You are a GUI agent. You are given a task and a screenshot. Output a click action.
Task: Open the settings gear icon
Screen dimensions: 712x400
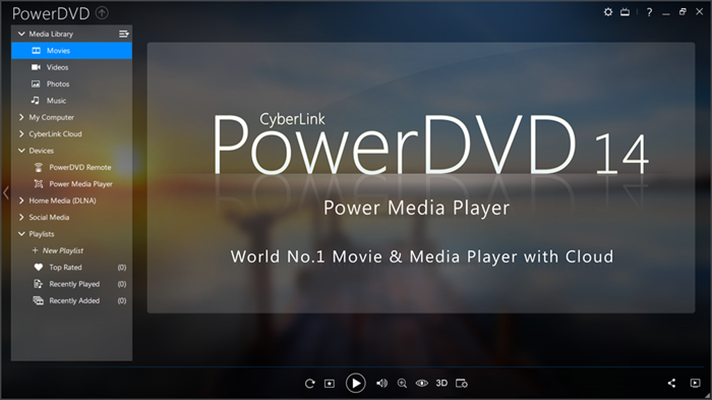tap(608, 12)
